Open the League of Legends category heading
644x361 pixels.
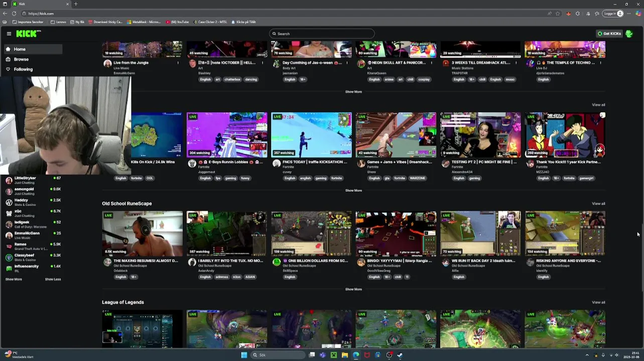point(123,302)
